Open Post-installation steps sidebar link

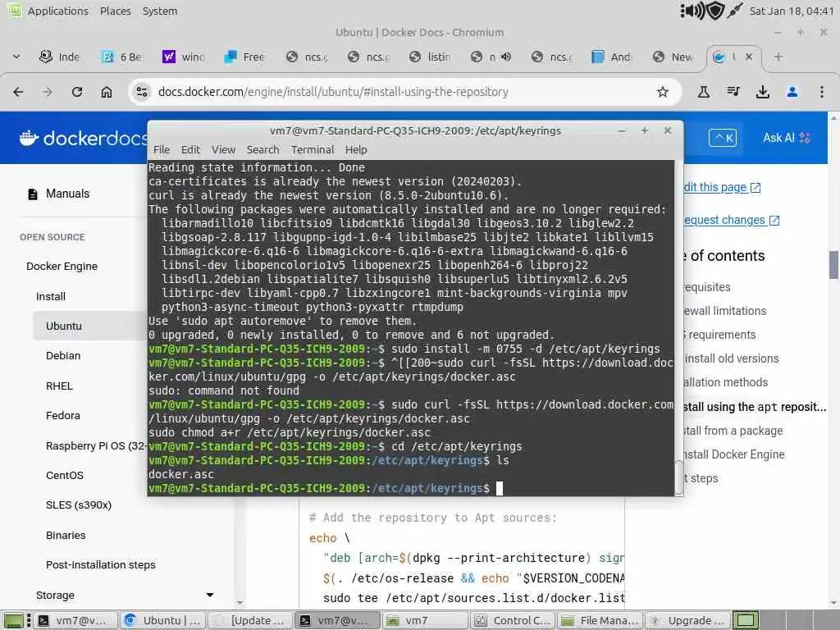pyautogui.click(x=100, y=565)
